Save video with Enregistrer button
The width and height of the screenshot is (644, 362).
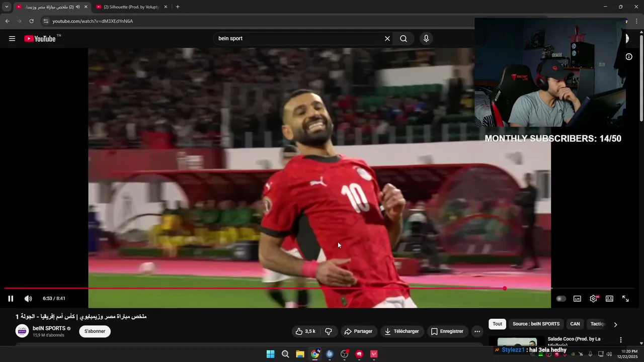click(447, 331)
